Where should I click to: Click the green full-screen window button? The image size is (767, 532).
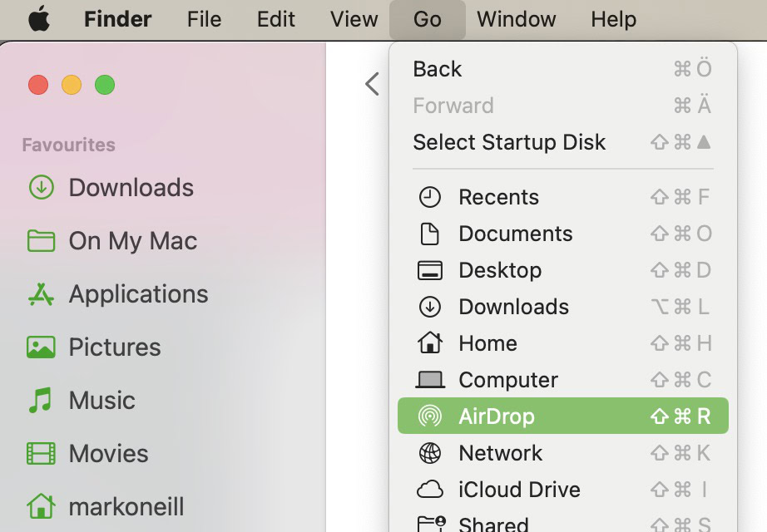point(105,85)
